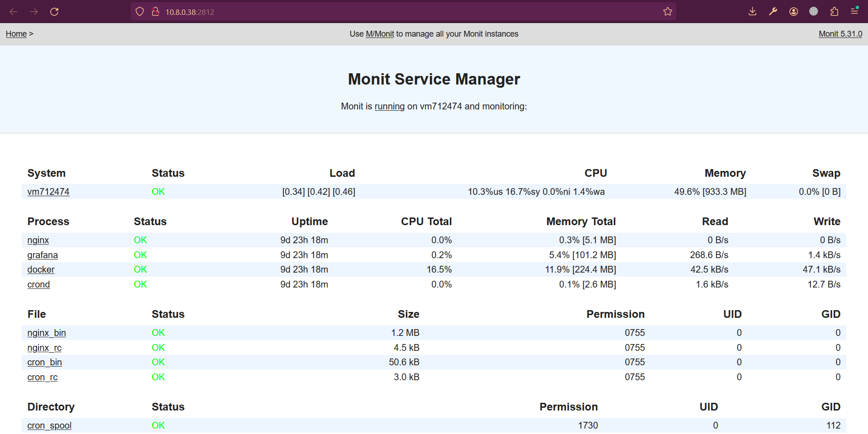Open the crond process link
The width and height of the screenshot is (868, 434).
click(38, 284)
